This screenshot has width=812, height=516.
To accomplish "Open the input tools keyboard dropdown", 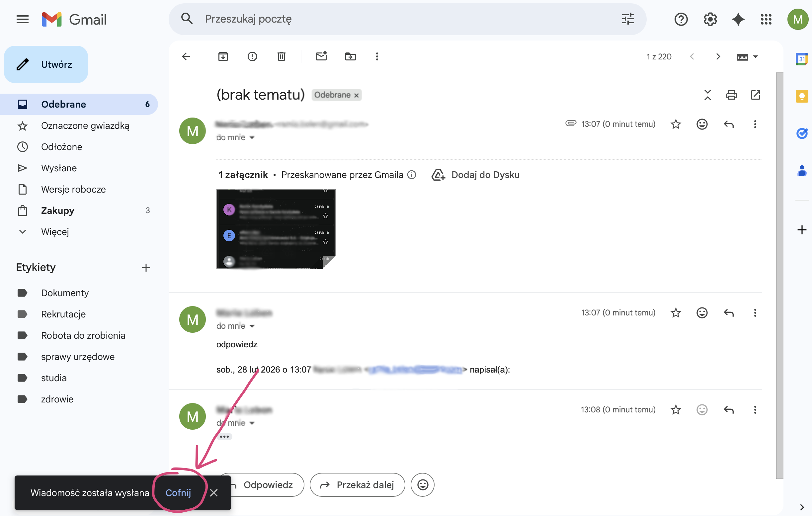I will pyautogui.click(x=747, y=56).
